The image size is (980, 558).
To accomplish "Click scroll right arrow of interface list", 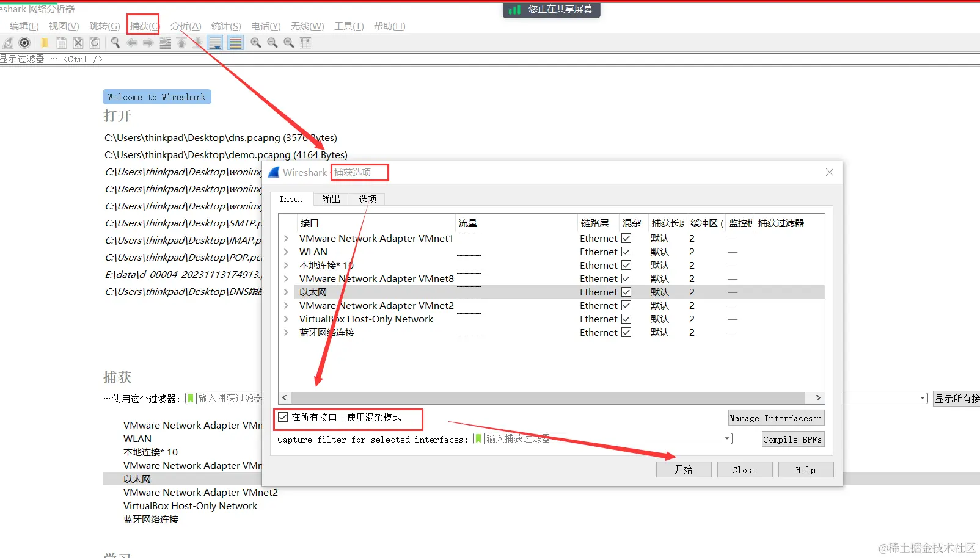I will click(x=818, y=397).
